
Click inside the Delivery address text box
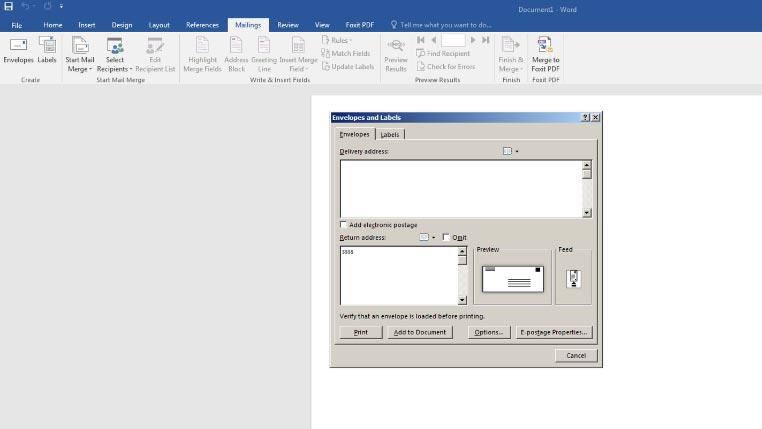(460, 188)
